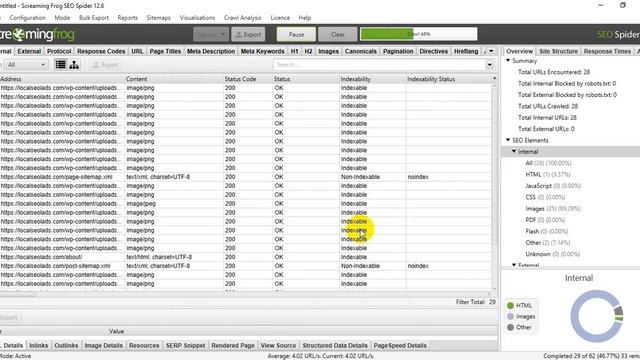The width and height of the screenshot is (640, 360).
Task: Clear the crawl data
Action: (x=338, y=35)
